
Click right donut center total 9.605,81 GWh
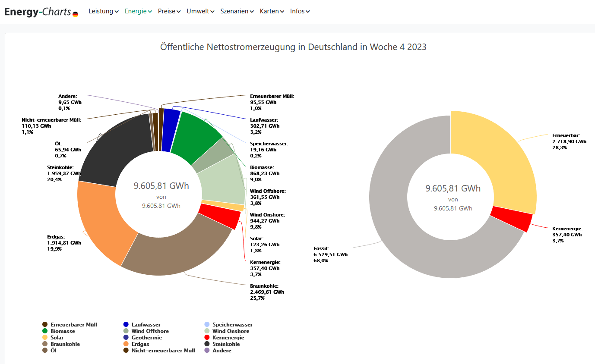(x=453, y=188)
